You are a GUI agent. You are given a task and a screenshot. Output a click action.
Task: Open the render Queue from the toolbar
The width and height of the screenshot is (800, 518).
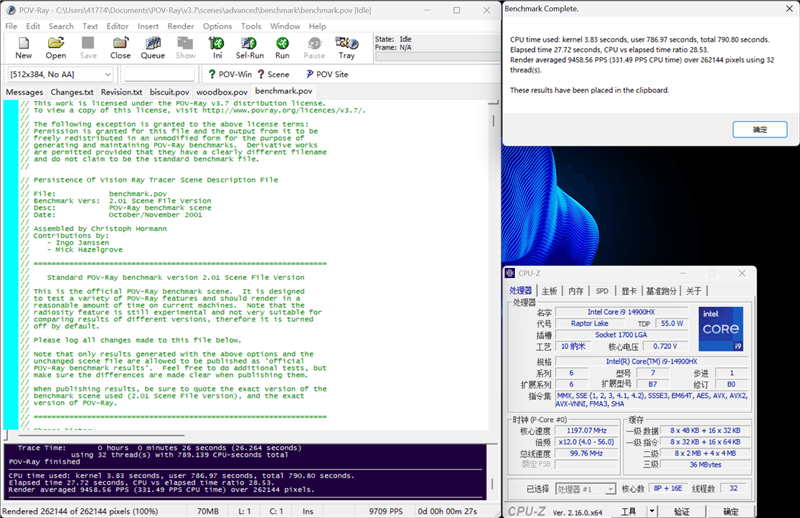point(152,47)
